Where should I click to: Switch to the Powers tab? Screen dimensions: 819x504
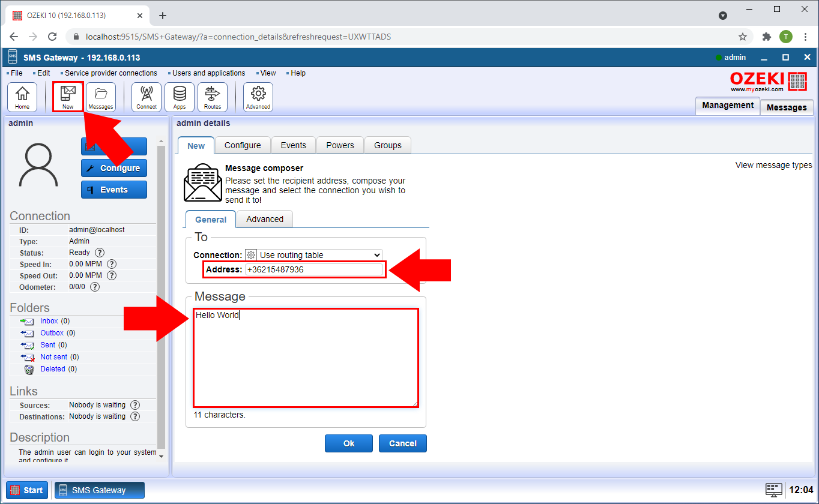click(340, 145)
